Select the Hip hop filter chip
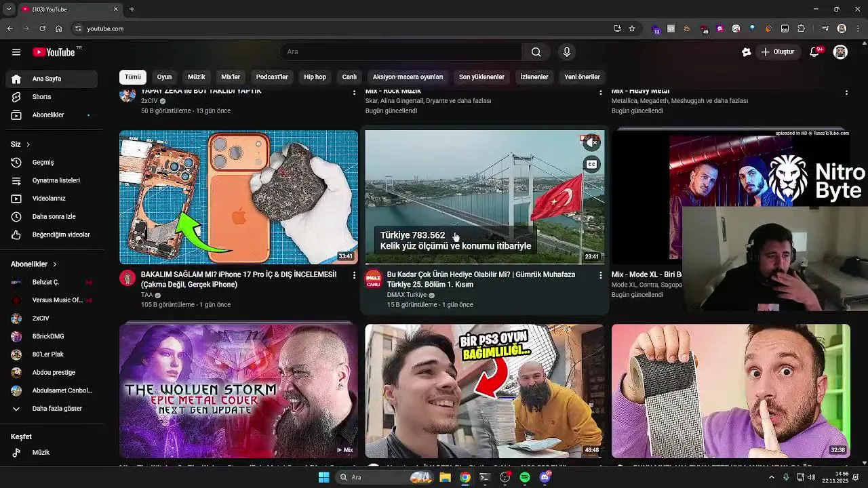This screenshot has width=868, height=488. click(x=315, y=77)
